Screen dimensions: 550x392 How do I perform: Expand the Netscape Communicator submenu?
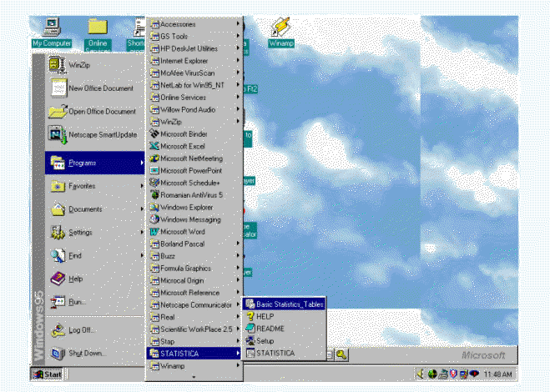[x=195, y=304]
